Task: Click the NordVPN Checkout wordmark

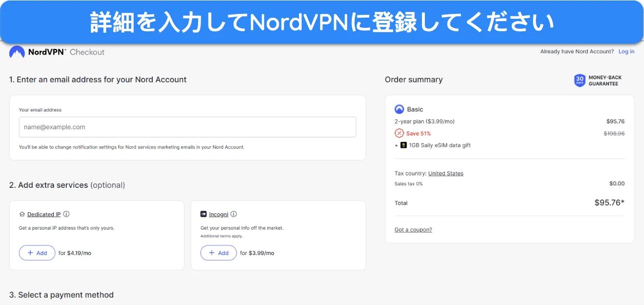Action: (x=66, y=52)
